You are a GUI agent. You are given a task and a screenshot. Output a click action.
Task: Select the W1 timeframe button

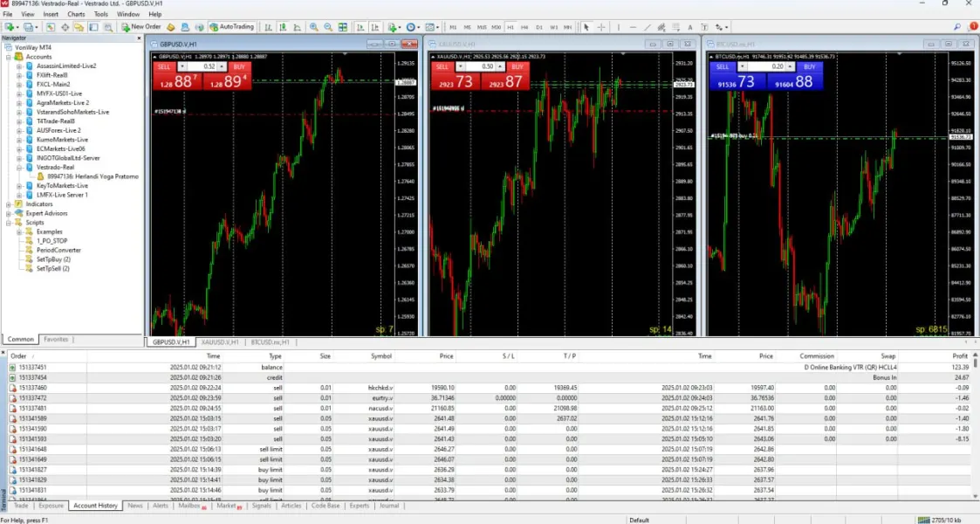click(554, 28)
